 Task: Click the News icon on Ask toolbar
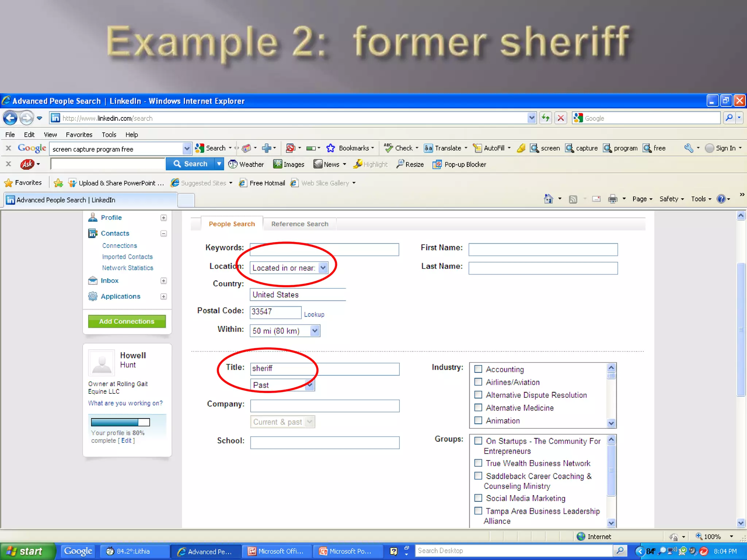tap(318, 164)
